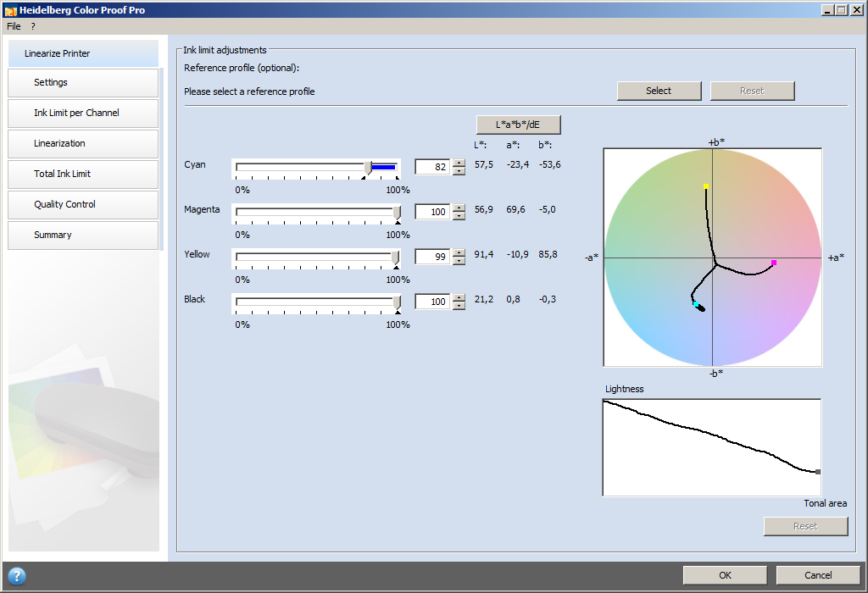Open the help question mark icon
The image size is (868, 593).
[17, 576]
